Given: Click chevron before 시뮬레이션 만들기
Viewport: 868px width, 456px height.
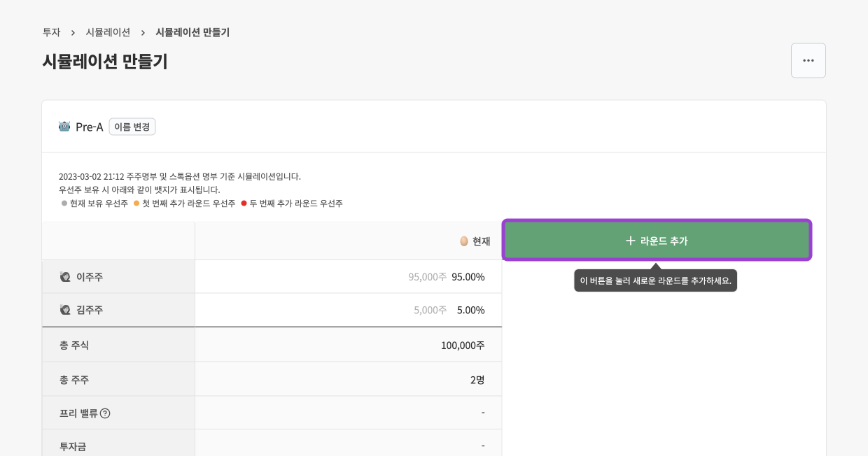Looking at the screenshot, I should point(143,32).
